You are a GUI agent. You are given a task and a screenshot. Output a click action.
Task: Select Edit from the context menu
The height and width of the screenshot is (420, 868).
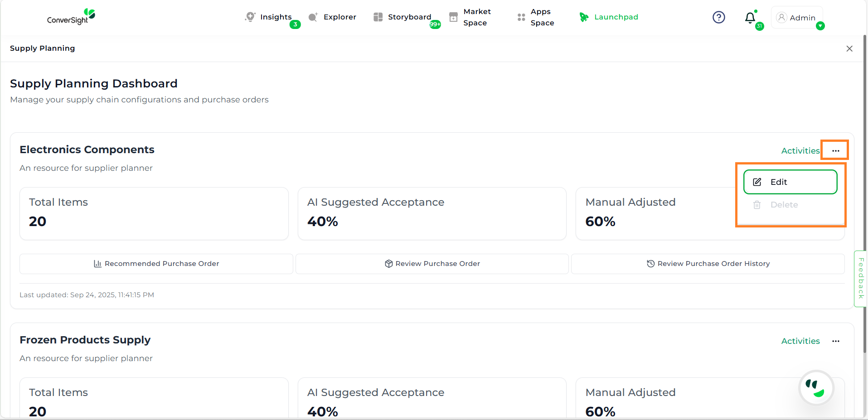(790, 182)
